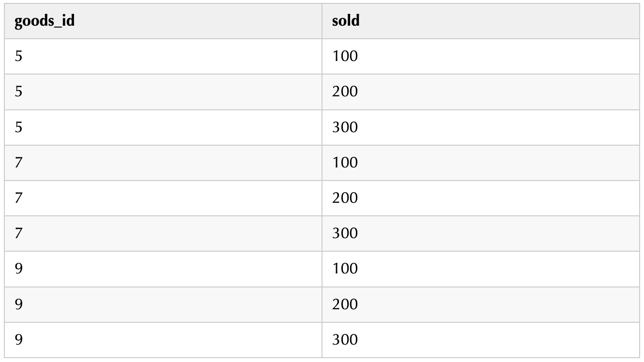Click sold value 300 for goods_id 7
644x362 pixels.
coord(345,233)
